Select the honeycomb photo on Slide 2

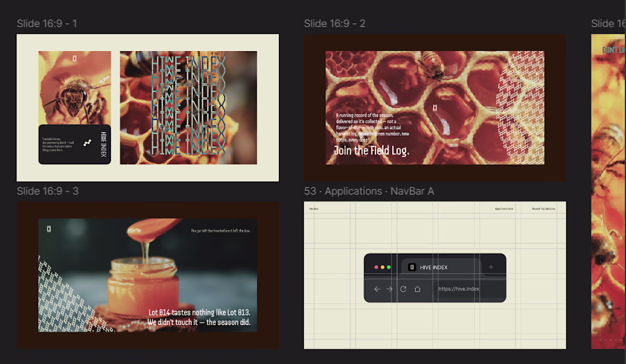(435, 107)
